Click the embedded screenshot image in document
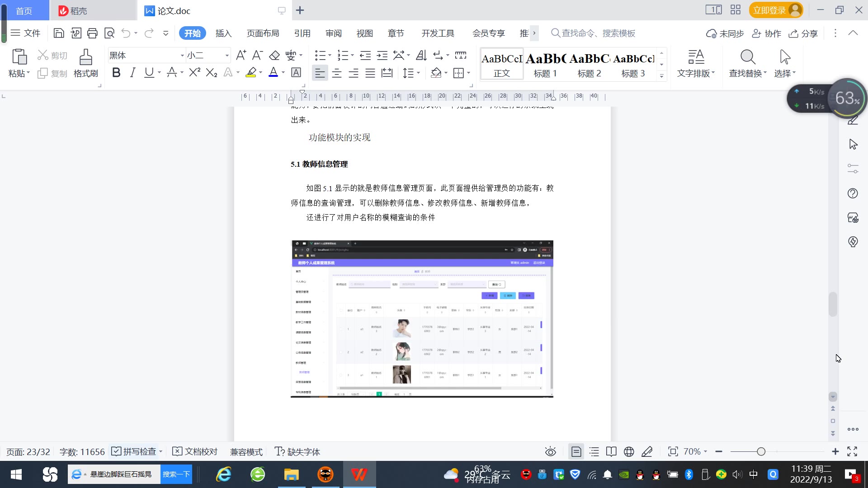 pos(422,319)
